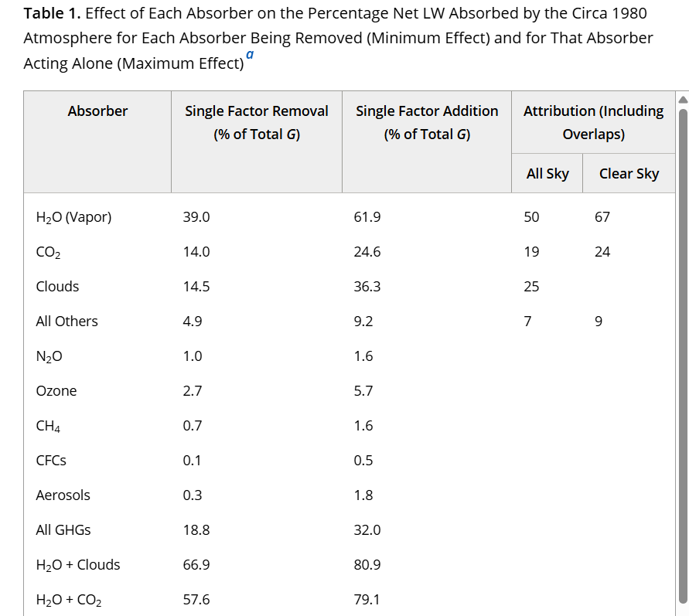Click the scrollbar up arrow
The width and height of the screenshot is (689, 616).
point(684,100)
